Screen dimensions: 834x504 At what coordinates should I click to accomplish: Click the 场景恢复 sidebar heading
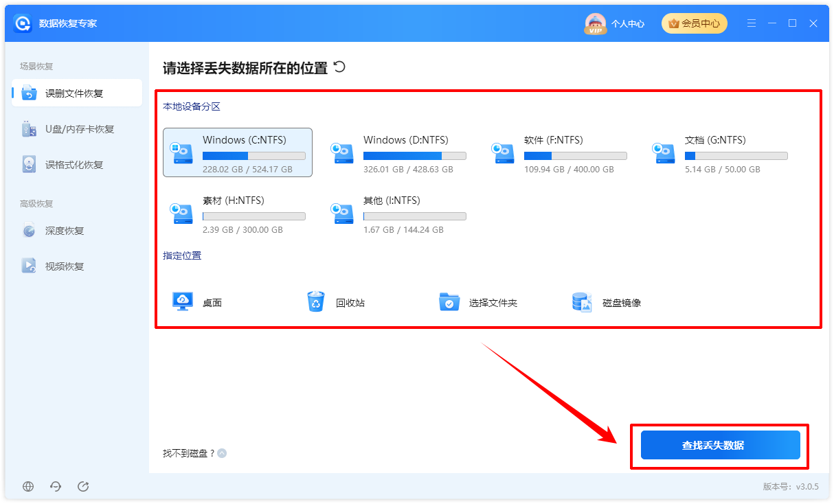36,67
